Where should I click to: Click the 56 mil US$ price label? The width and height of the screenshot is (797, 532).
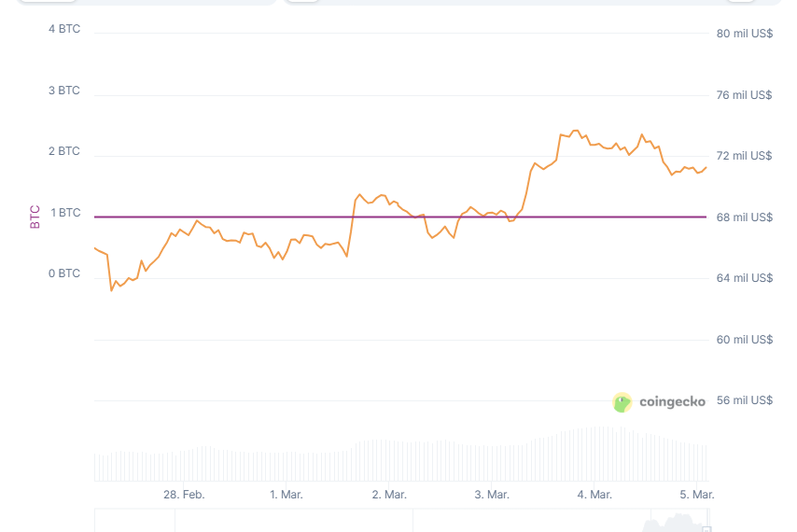744,400
